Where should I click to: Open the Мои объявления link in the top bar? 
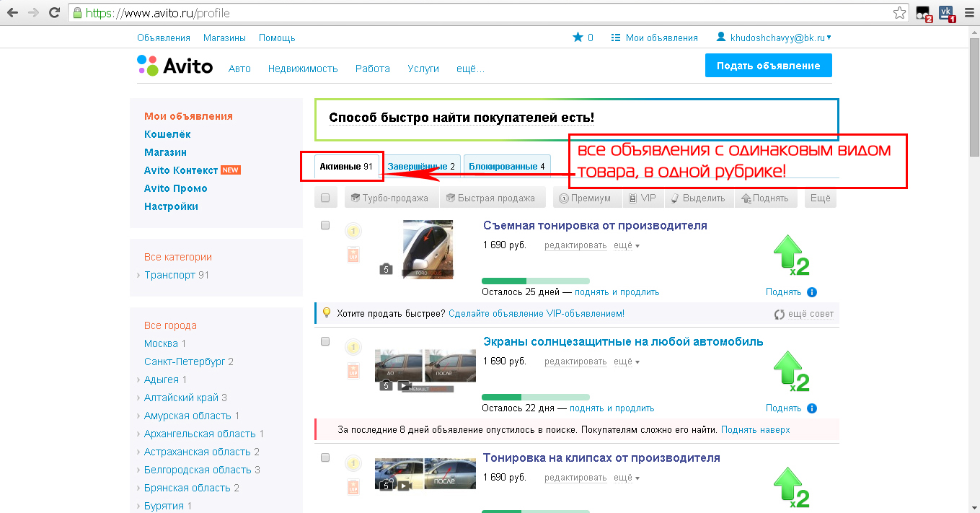654,38
